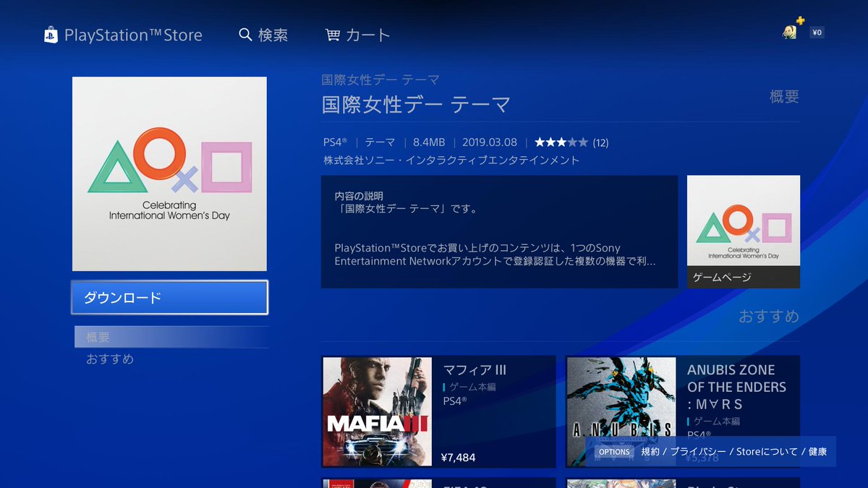Open the マフィア III game card
Image resolution: width=868 pixels, height=488 pixels.
pyautogui.click(x=439, y=411)
